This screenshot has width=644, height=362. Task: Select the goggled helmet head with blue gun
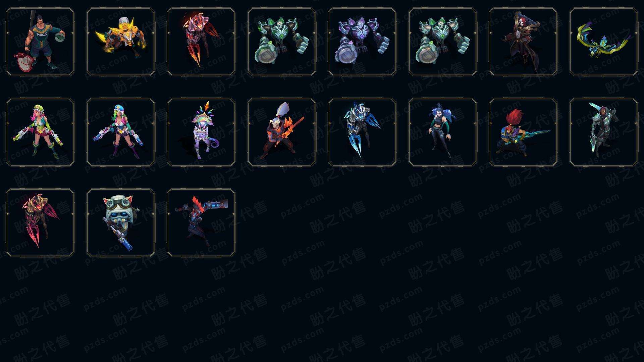[121, 223]
